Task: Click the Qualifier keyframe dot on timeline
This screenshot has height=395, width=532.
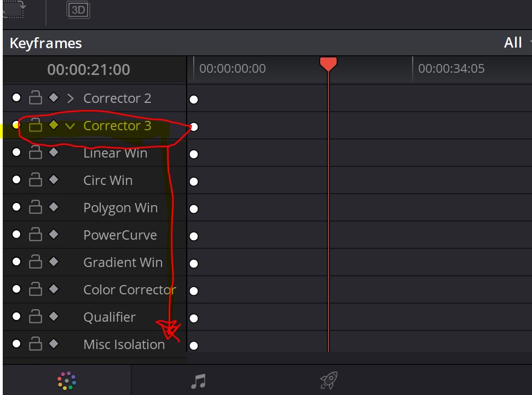Action: (194, 318)
